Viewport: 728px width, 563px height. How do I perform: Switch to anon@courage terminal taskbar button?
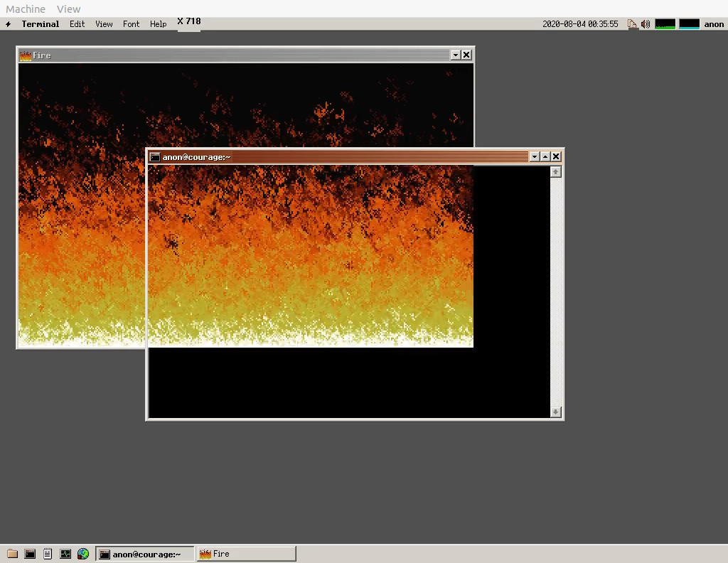(x=145, y=554)
